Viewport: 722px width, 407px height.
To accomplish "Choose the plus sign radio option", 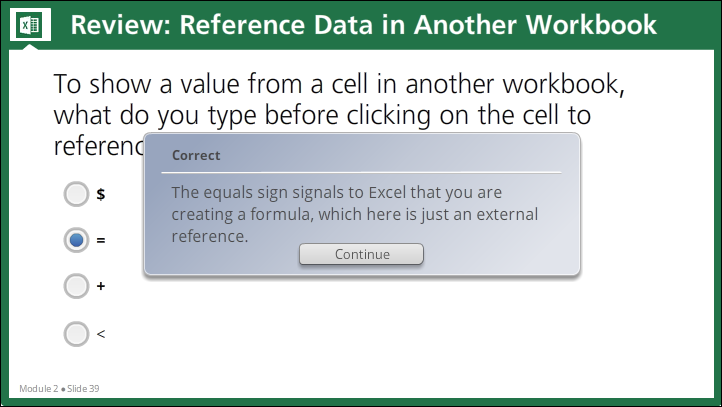I will point(76,286).
